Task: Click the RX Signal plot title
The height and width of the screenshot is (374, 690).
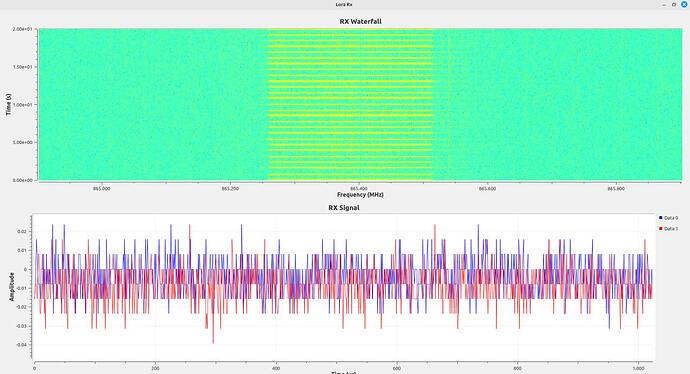Action: pos(344,208)
